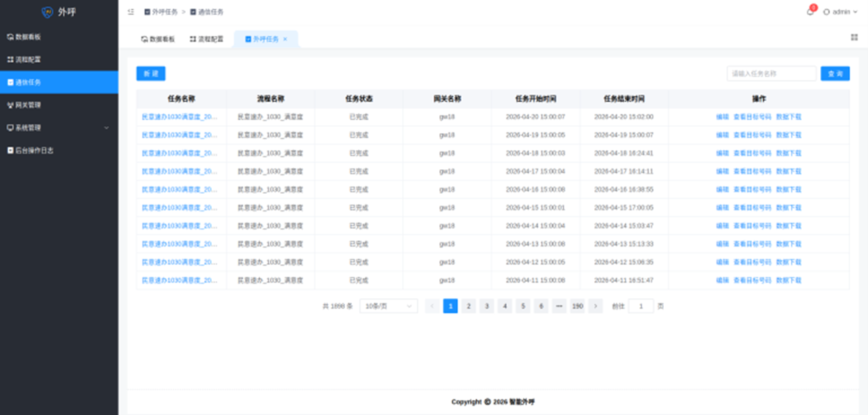Expand the 系统管理 submenu chevron
Image resolution: width=868 pixels, height=415 pixels.
click(106, 128)
